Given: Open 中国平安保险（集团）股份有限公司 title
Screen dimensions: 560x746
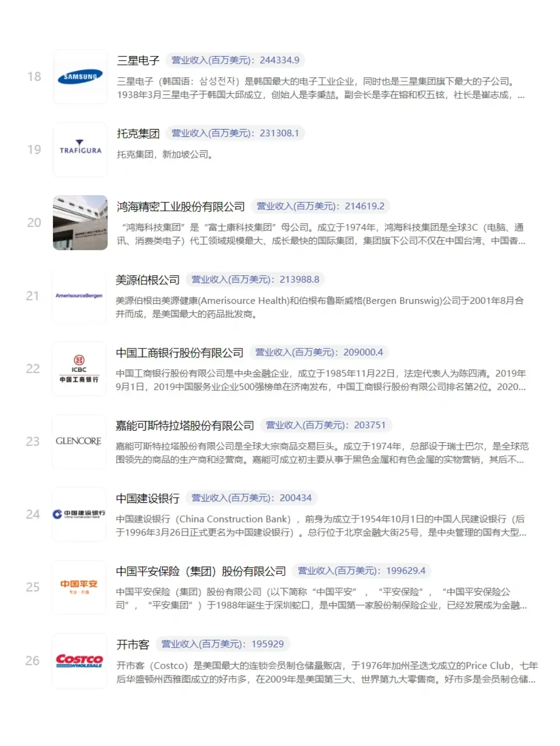Looking at the screenshot, I should point(201,571).
